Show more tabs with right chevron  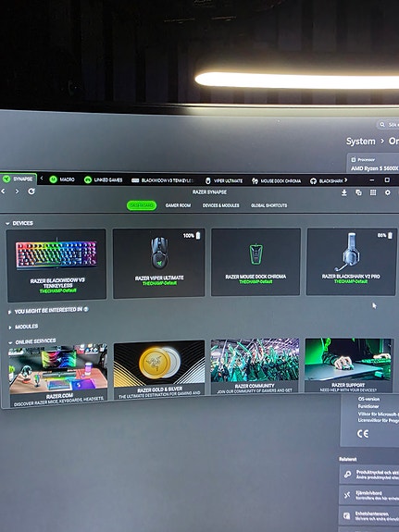click(x=345, y=180)
